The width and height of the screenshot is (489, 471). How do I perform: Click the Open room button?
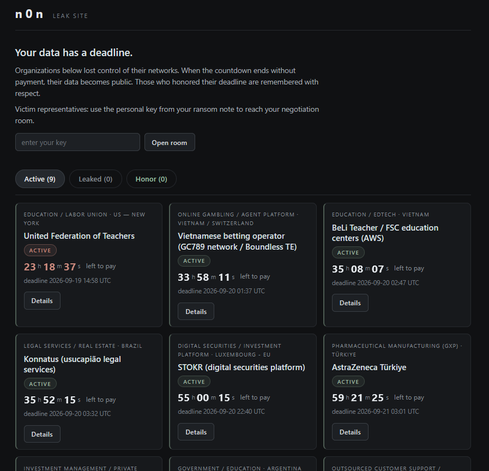169,142
